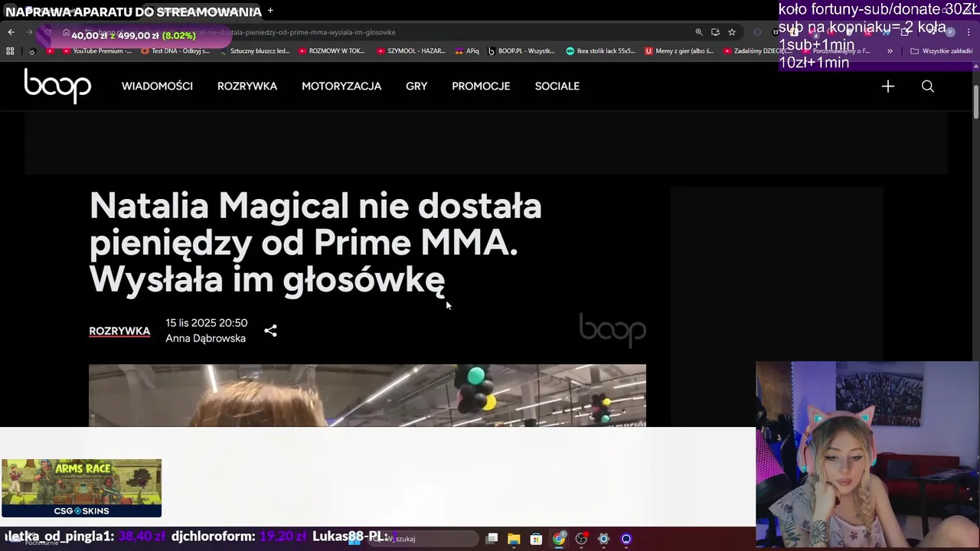Open the purple circular app in taskbar
The image size is (980, 551).
click(x=626, y=539)
